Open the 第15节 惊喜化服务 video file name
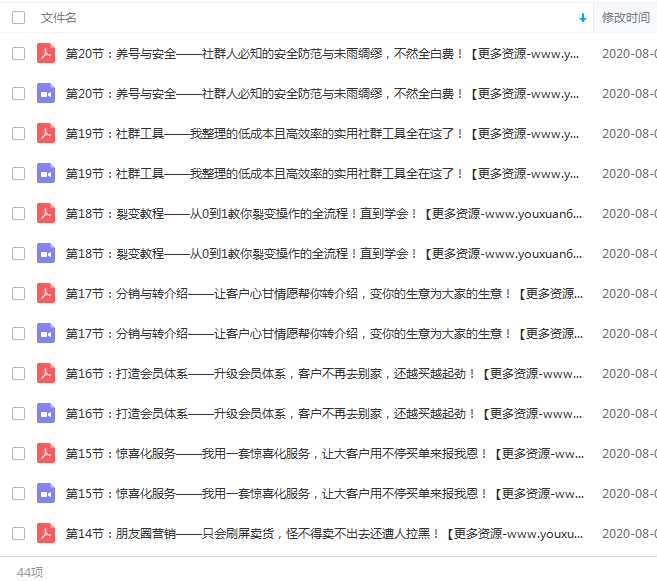This screenshot has height=581, width=657. click(x=324, y=493)
